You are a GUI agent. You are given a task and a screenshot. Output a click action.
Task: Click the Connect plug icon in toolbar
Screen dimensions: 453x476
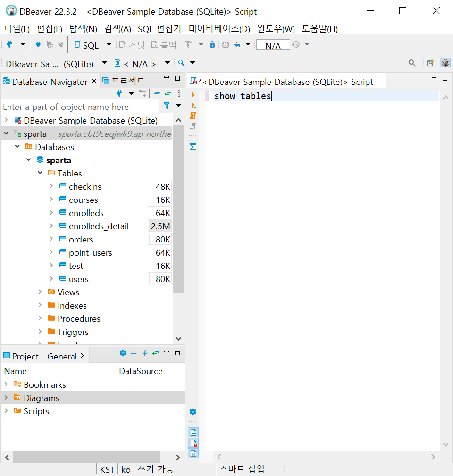click(x=38, y=45)
